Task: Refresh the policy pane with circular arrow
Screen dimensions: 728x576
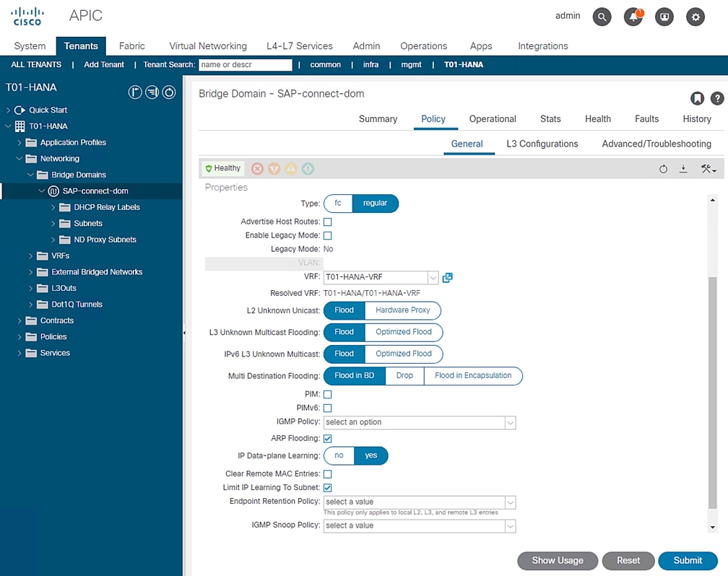Action: pos(663,169)
